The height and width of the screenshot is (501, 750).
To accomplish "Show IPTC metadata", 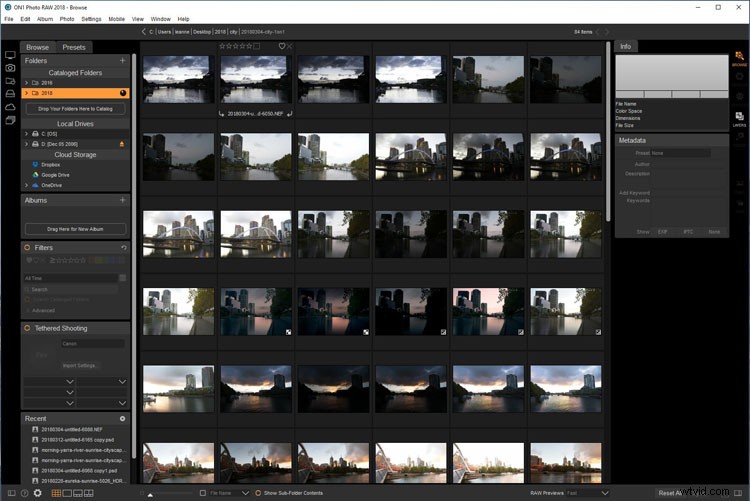I will click(688, 232).
